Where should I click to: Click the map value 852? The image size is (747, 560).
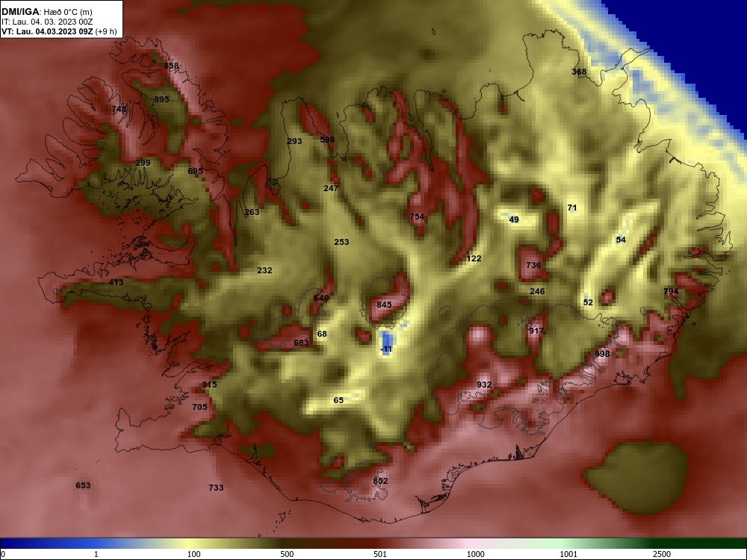380,480
